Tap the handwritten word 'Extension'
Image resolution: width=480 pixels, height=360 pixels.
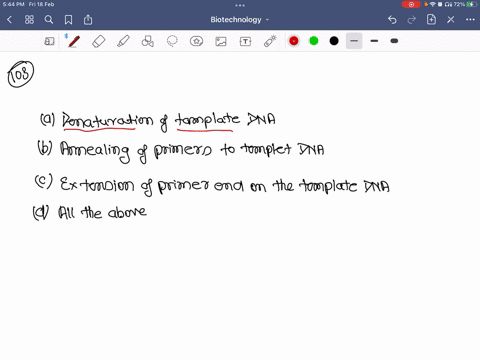pos(97,184)
